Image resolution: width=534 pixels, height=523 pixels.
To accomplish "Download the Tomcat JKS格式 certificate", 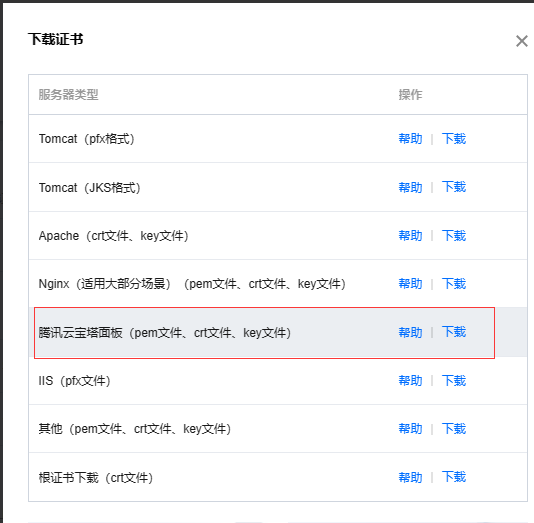I will (x=454, y=187).
